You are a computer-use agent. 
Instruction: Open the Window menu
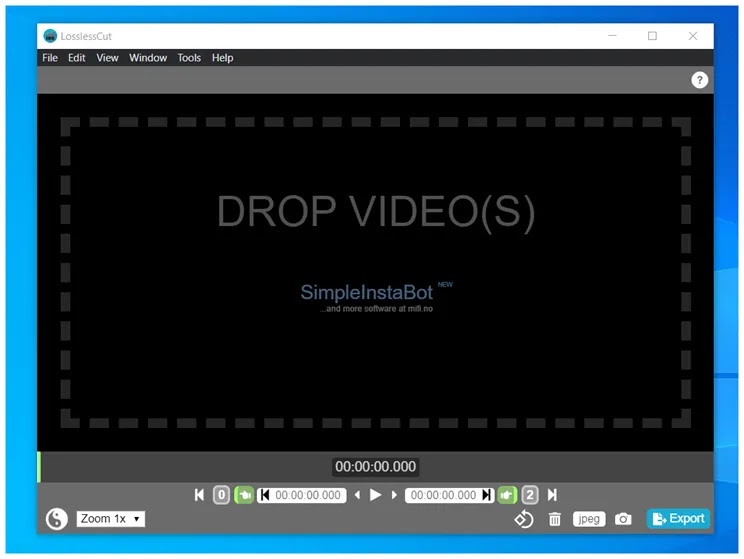click(x=148, y=58)
